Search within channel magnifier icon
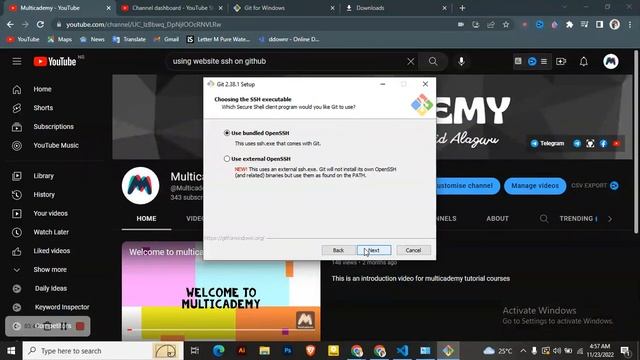 (x=544, y=219)
